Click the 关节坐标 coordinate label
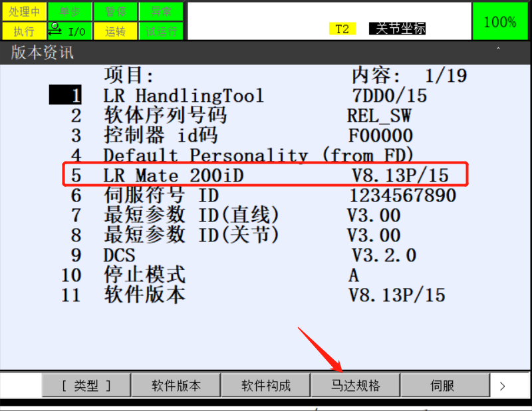This screenshot has height=411, width=532. tap(397, 29)
